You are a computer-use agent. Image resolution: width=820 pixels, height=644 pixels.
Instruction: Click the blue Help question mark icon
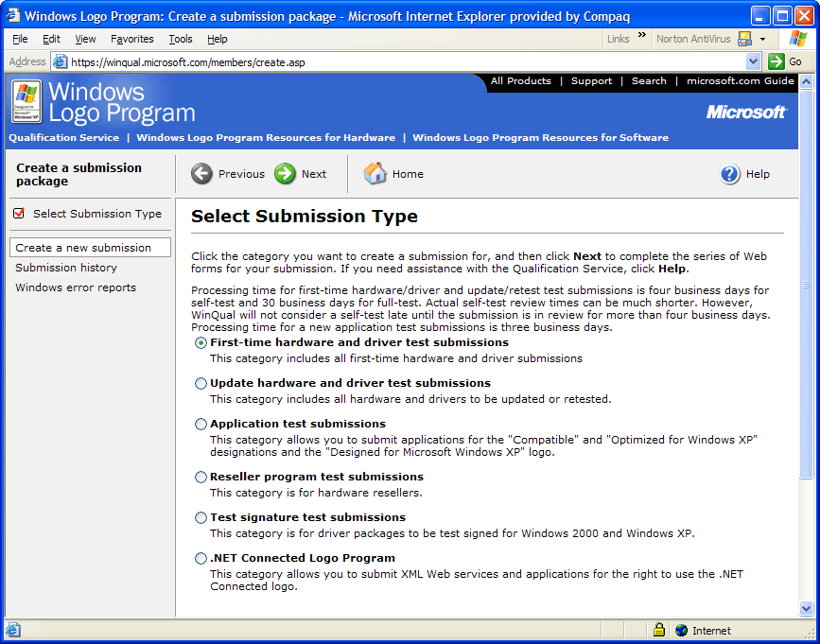(x=730, y=174)
